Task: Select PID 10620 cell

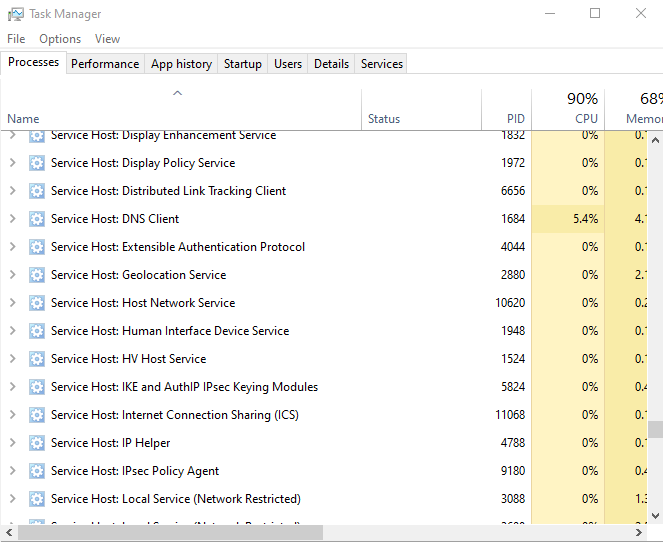Action: tap(510, 303)
